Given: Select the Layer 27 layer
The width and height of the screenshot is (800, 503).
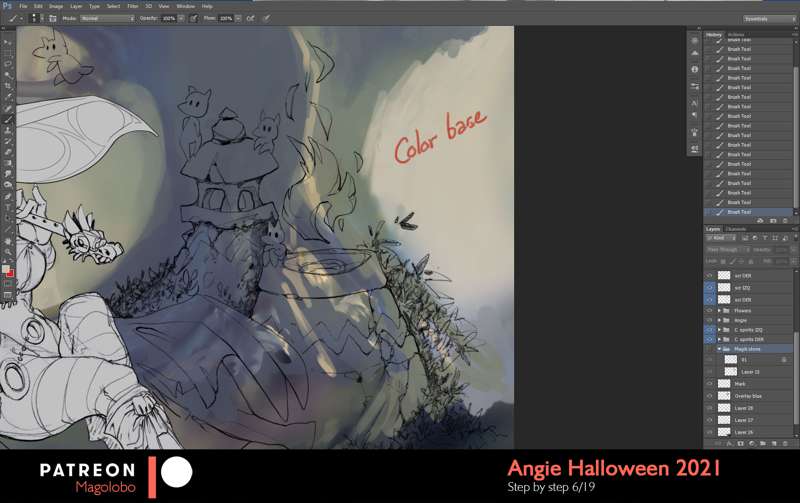Looking at the screenshot, I should (744, 420).
